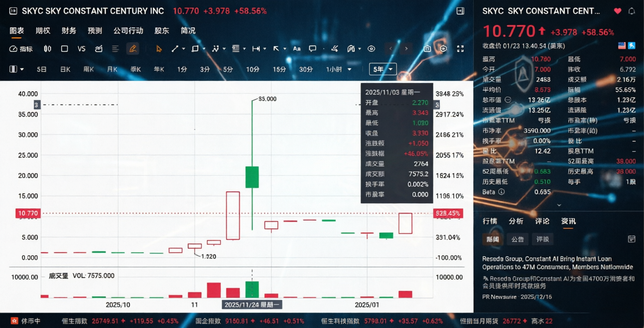The width and height of the screenshot is (644, 328).
Task: Activate the pencil drawing tool
Action: pyautogui.click(x=132, y=49)
